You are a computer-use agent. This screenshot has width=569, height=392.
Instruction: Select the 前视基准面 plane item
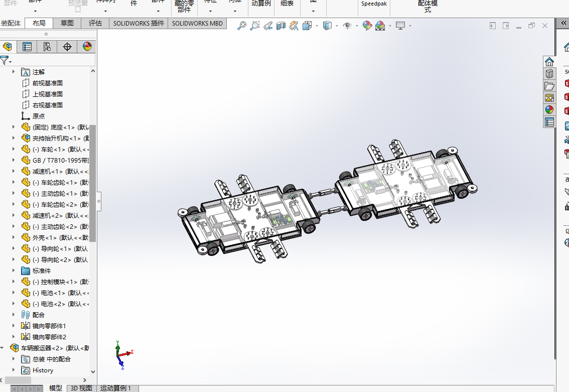point(47,83)
